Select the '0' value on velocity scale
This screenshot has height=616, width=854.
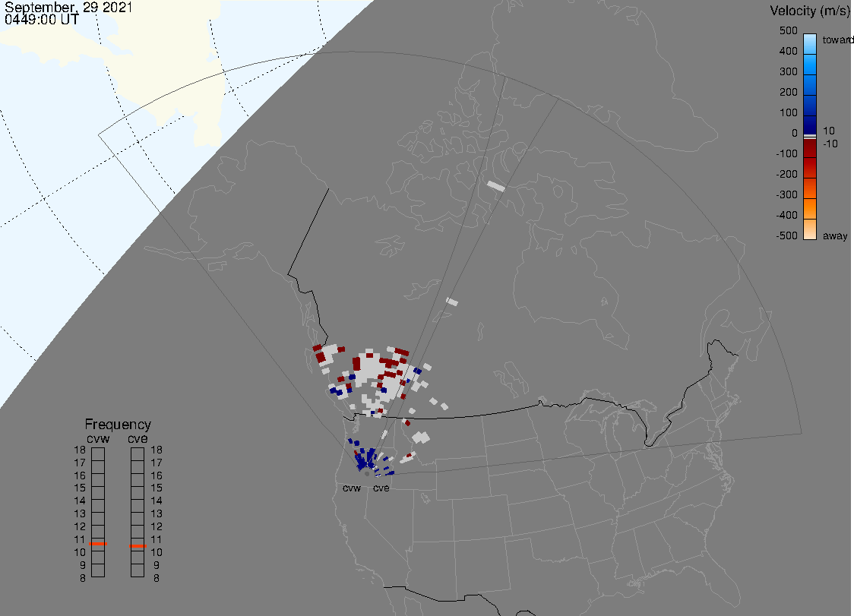click(x=795, y=134)
